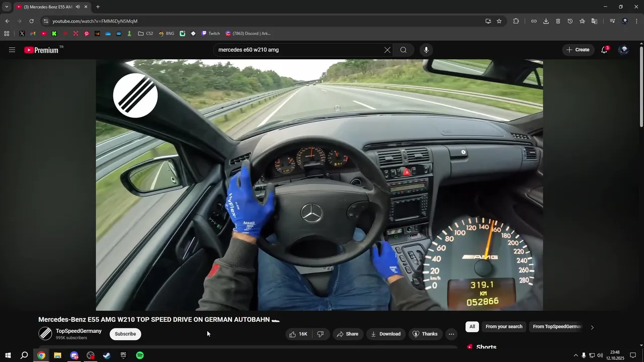Open the Gmail bookmark

point(33,34)
